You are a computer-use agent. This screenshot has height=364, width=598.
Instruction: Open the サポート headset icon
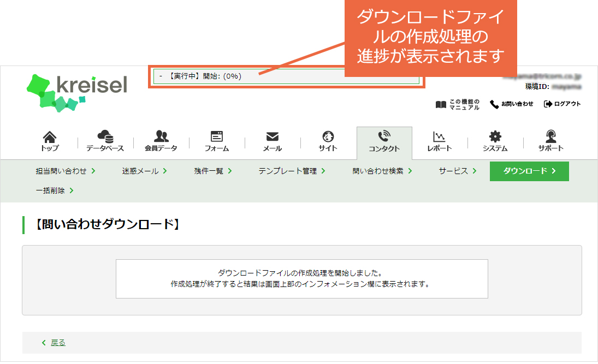point(550,136)
